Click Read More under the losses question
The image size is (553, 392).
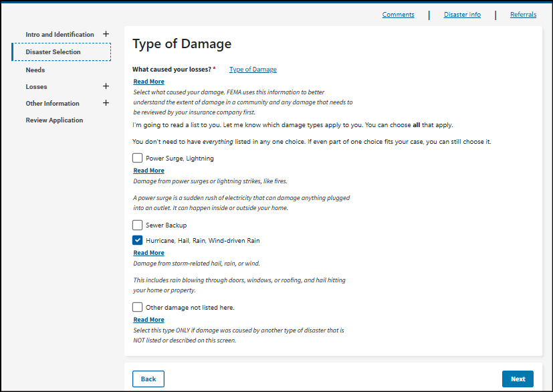(x=148, y=82)
